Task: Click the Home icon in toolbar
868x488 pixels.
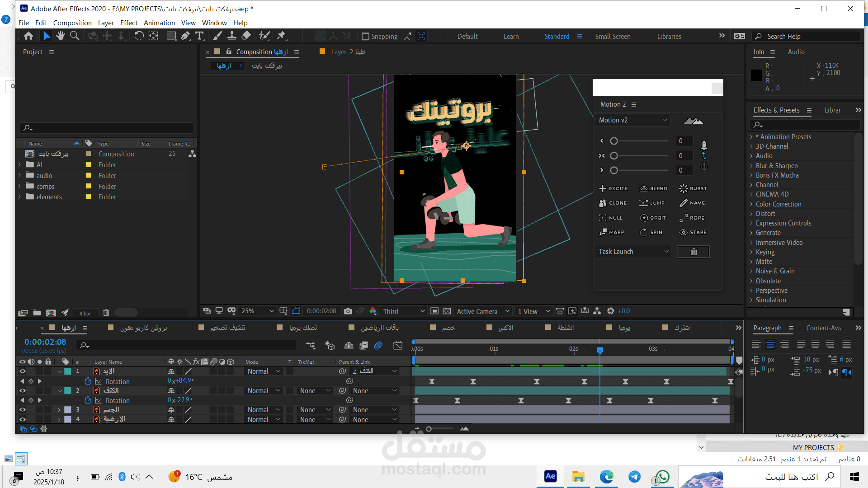Action: tap(28, 36)
